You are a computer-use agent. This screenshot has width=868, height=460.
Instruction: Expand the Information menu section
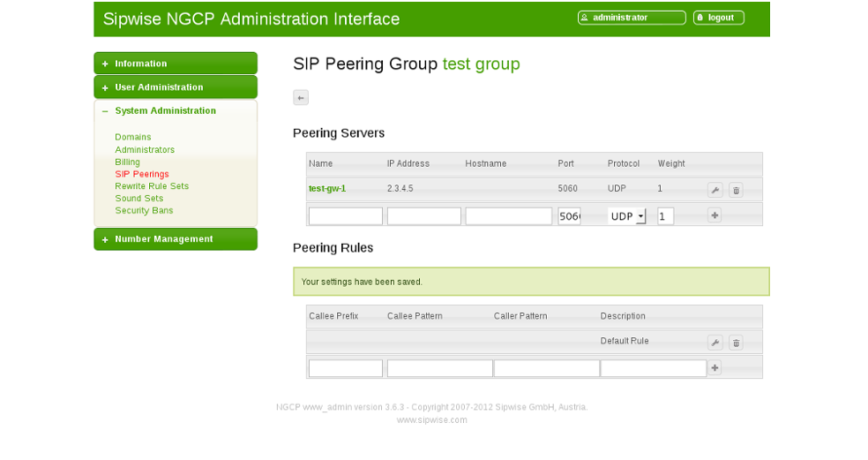tap(176, 64)
